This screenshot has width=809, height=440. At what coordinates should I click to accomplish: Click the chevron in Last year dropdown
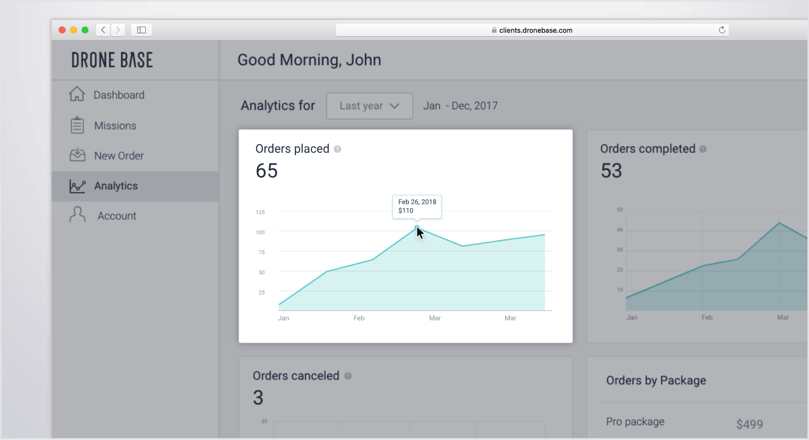(395, 106)
